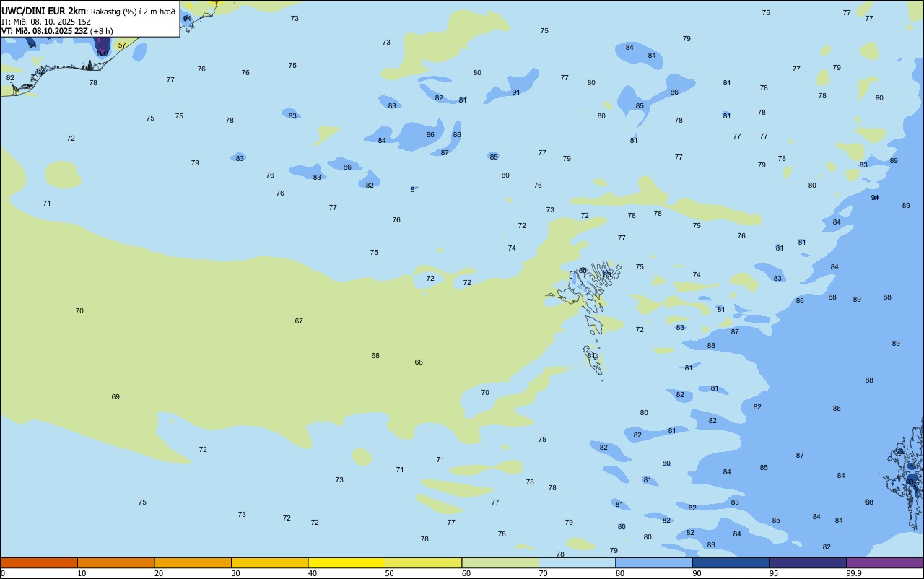Click the 69 humidity value in the green area
The image size is (924, 579).
click(115, 397)
